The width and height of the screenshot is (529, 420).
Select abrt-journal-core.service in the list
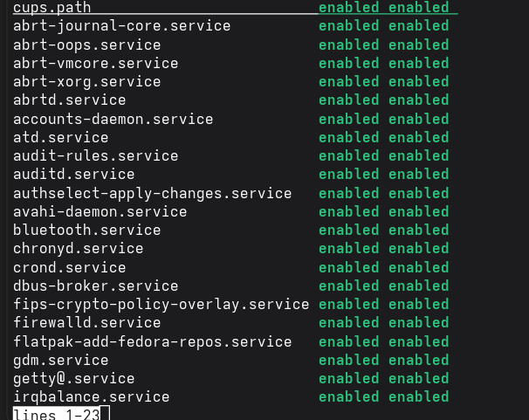[x=121, y=26]
